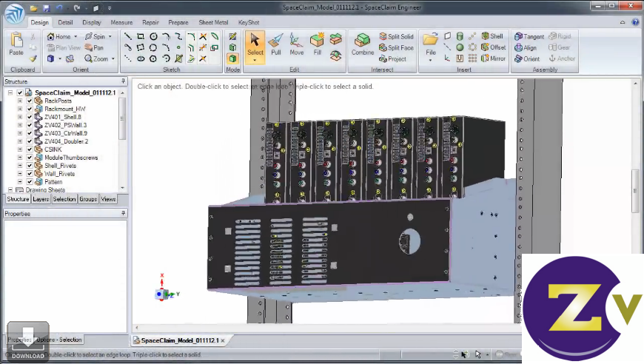This screenshot has height=364, width=644.
Task: Select the Split Solid tool
Action: point(396,36)
